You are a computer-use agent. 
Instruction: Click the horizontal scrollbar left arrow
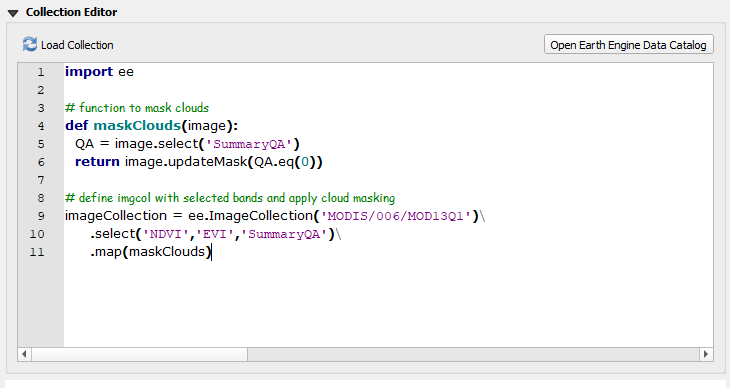click(24, 354)
